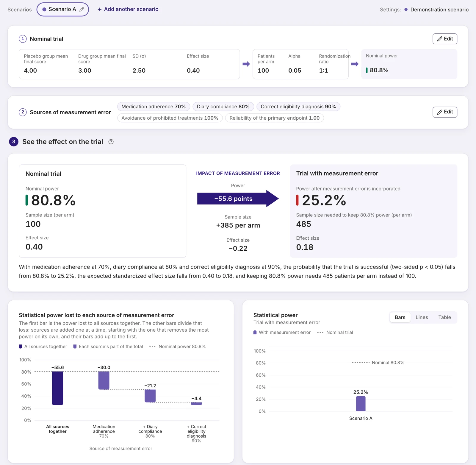Click the SD (σ) value 2.50
The width and height of the screenshot is (476, 465).
(139, 71)
